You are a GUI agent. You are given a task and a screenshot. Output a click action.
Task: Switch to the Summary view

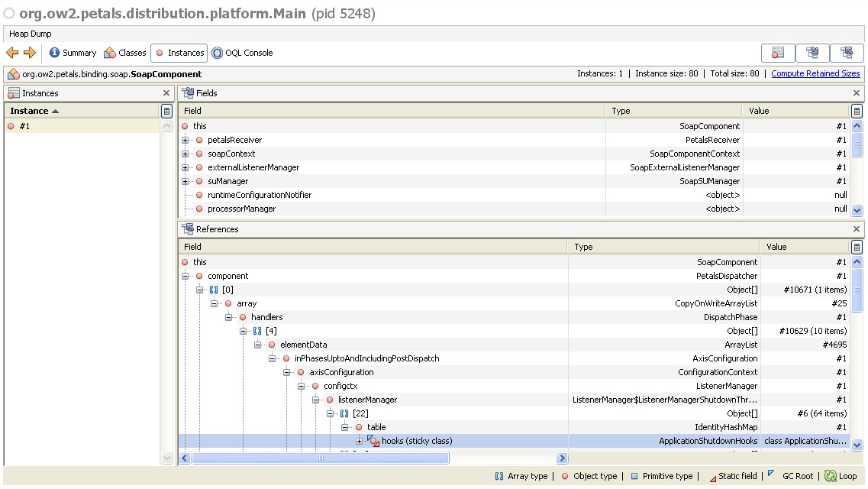point(73,53)
